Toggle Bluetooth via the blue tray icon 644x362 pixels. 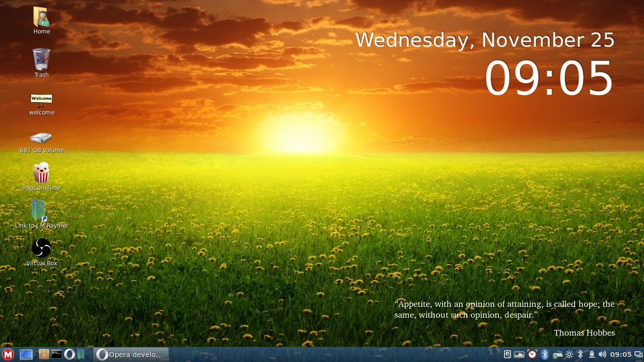(x=545, y=354)
